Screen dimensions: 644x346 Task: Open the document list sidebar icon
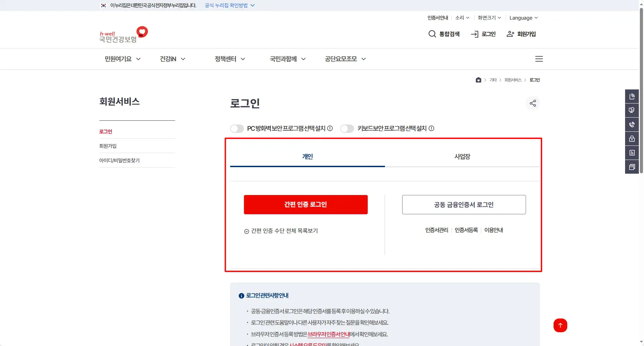[x=632, y=153]
